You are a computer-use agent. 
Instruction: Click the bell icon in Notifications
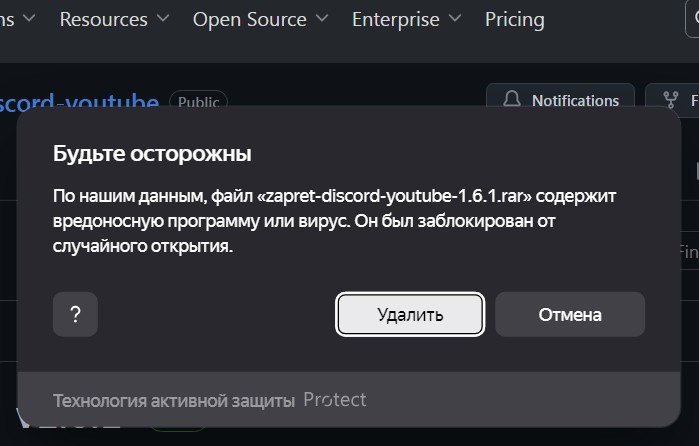[x=512, y=99]
